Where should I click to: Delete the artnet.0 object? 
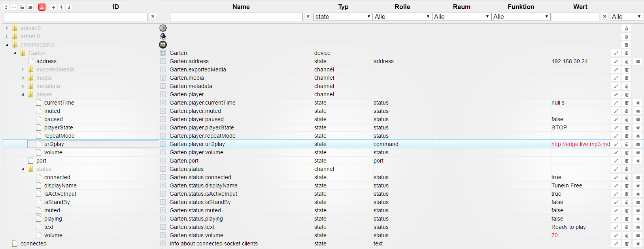pos(626,37)
